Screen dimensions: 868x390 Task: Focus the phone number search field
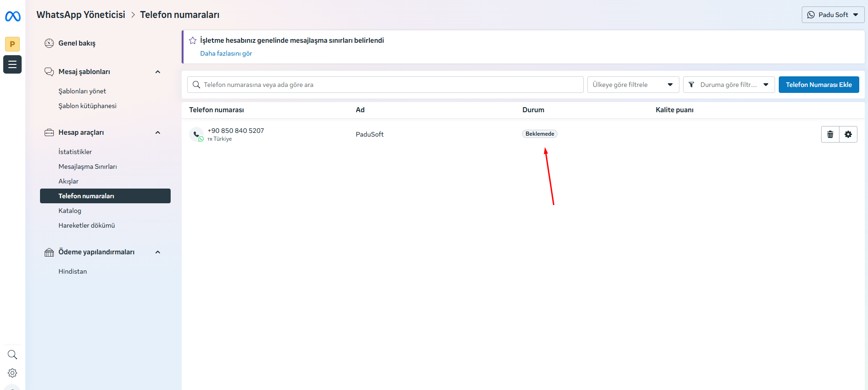click(385, 85)
